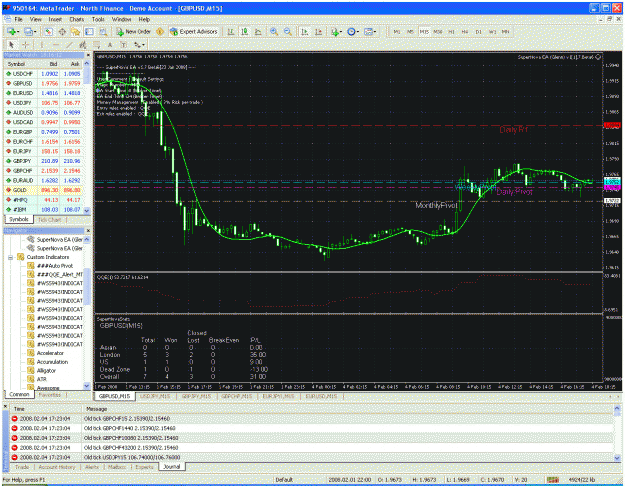Toggle the Data Window crosshair-target icon
Image resolution: width=625 pixels, height=486 pixels.
[x=62, y=31]
